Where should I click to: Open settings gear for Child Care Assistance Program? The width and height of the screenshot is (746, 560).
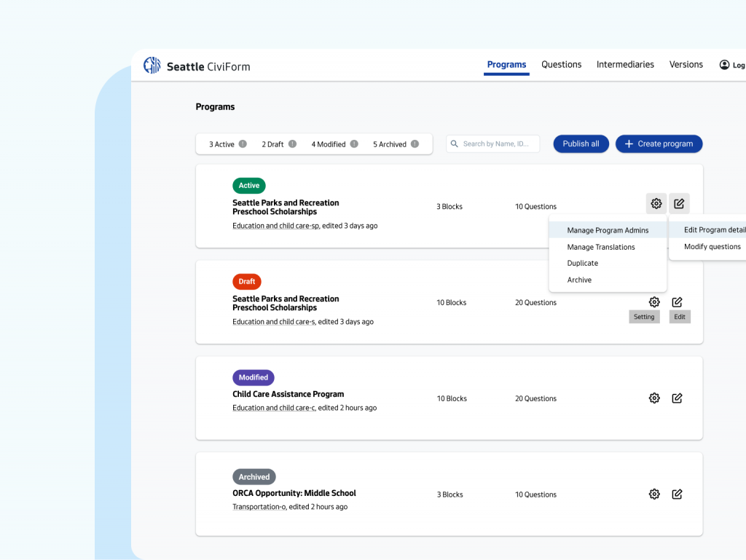coord(654,398)
